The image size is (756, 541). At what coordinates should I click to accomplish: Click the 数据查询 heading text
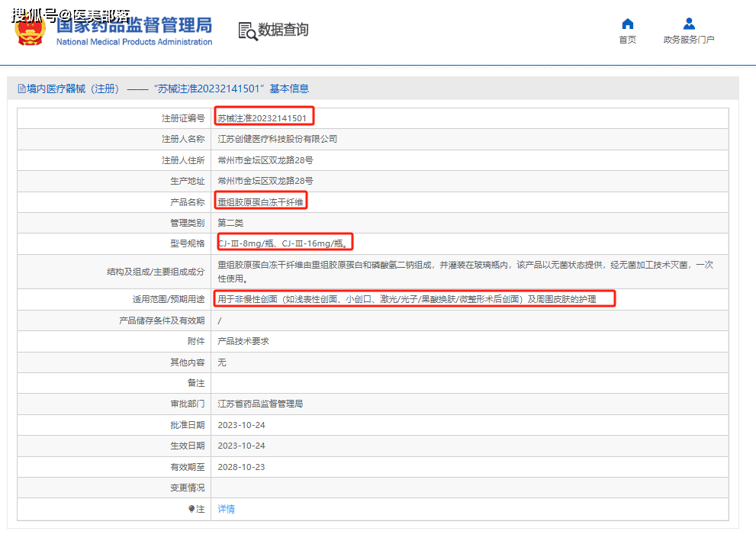coord(283,31)
